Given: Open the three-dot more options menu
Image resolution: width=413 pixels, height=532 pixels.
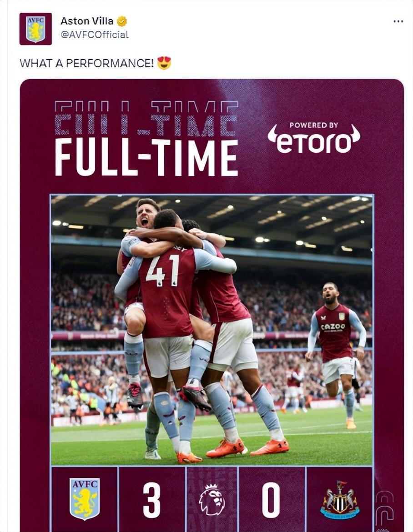Looking at the screenshot, I should [x=398, y=21].
